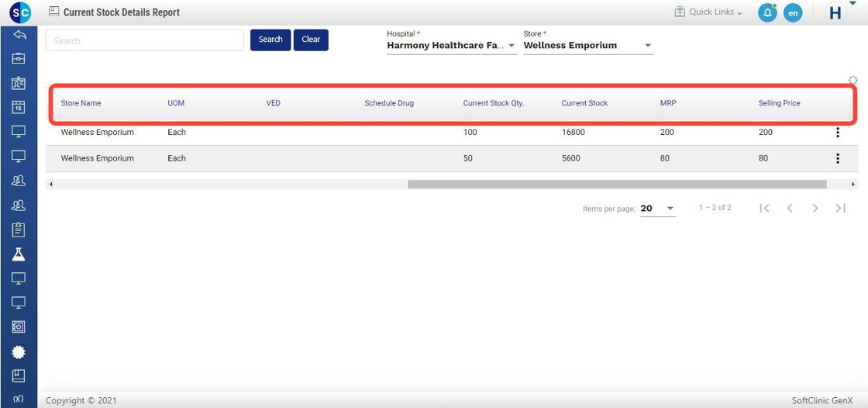Click the scrollbar left arrow
This screenshot has height=408, width=868.
coord(51,184)
